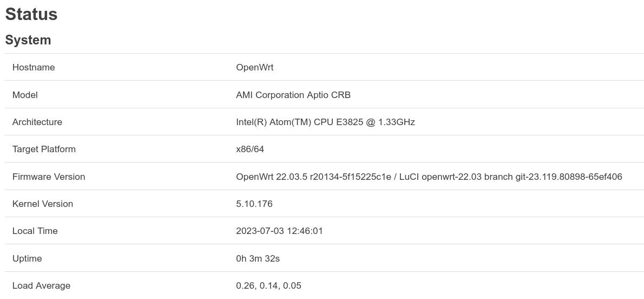Screen dimensions: 644x299
Task: Click the 0.26, 0.14, 0.05 load value
Action: coord(268,285)
